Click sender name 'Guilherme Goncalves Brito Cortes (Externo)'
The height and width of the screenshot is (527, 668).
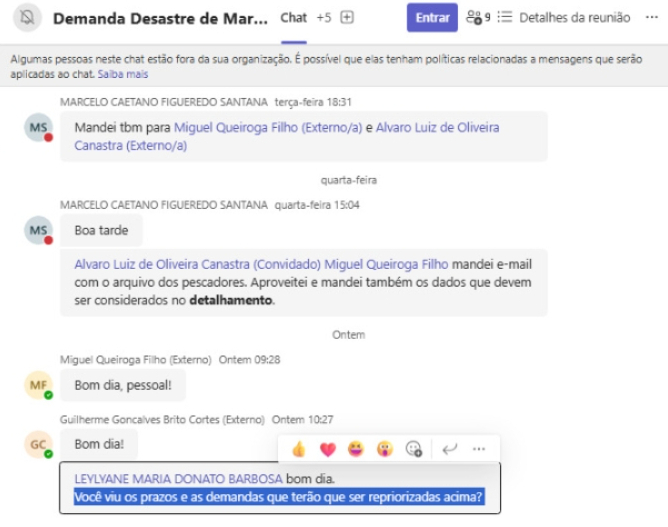click(162, 420)
